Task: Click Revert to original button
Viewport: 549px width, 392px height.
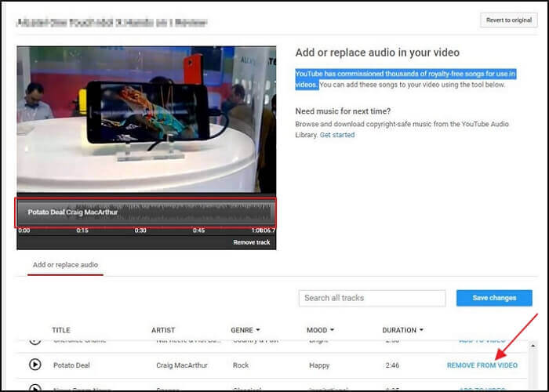Action: 509,20
